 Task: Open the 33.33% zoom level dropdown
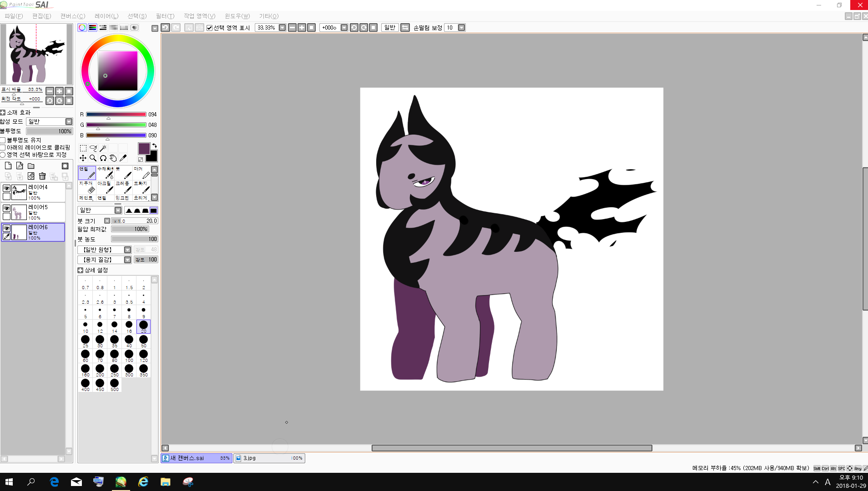[282, 28]
